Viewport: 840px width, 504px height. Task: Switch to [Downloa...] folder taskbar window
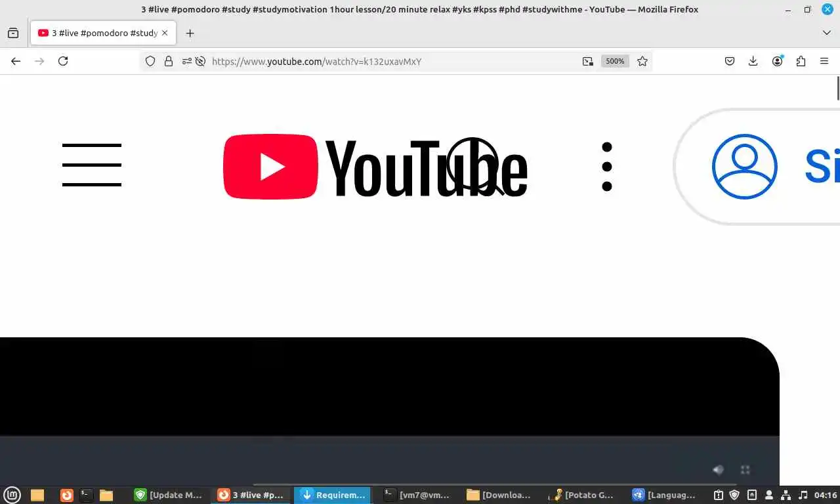point(500,495)
